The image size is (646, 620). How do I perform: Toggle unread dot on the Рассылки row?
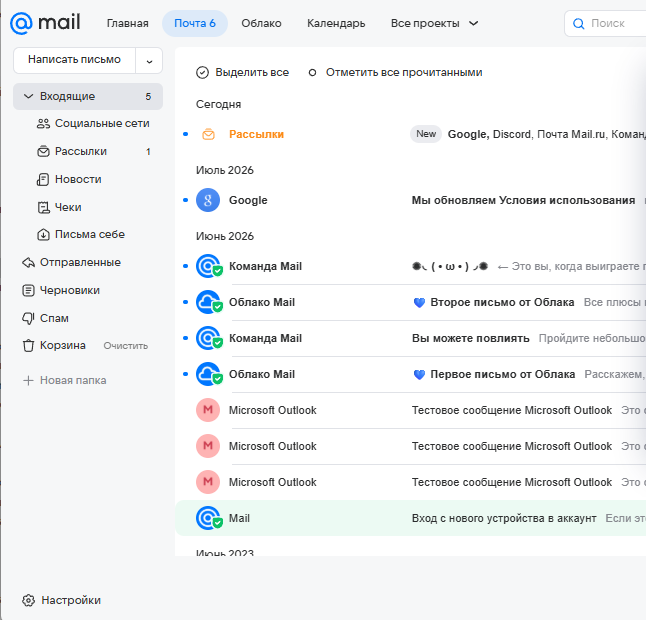[x=185, y=134]
